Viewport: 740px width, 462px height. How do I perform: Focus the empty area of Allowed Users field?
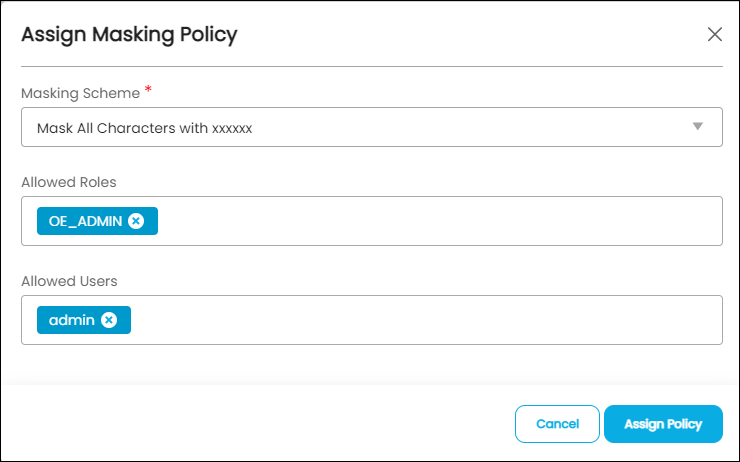pos(425,320)
